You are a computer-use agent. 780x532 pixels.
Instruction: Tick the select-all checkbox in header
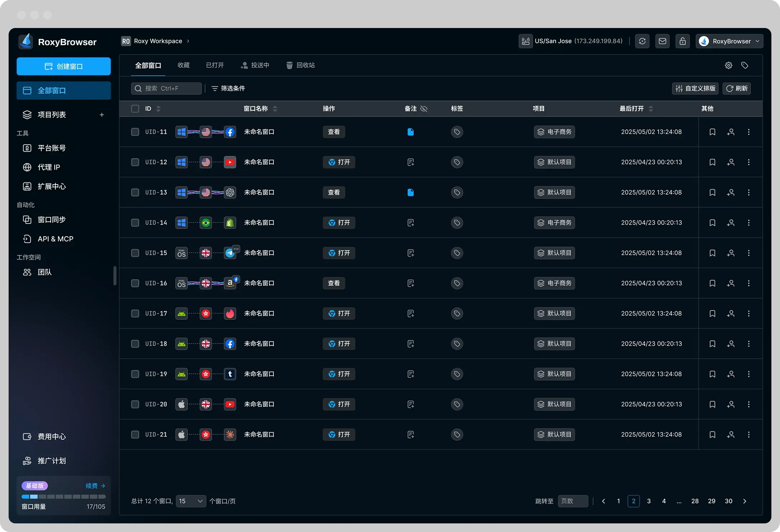(x=135, y=109)
